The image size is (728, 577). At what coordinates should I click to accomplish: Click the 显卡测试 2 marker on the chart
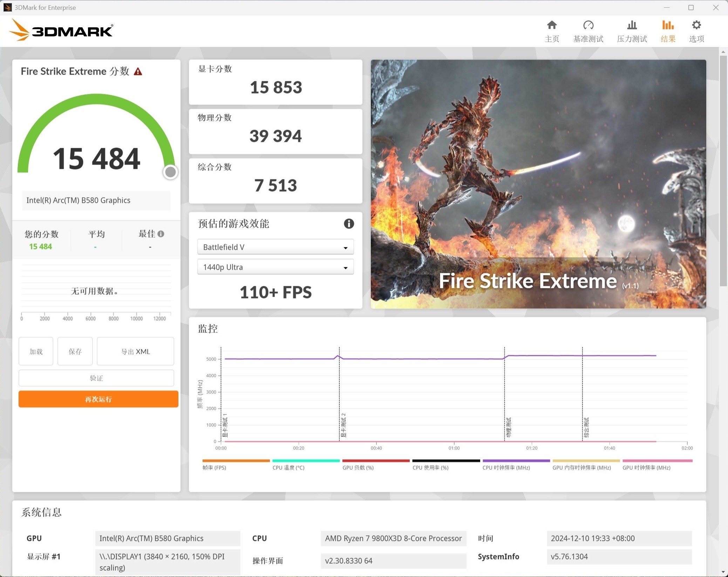[x=343, y=425]
